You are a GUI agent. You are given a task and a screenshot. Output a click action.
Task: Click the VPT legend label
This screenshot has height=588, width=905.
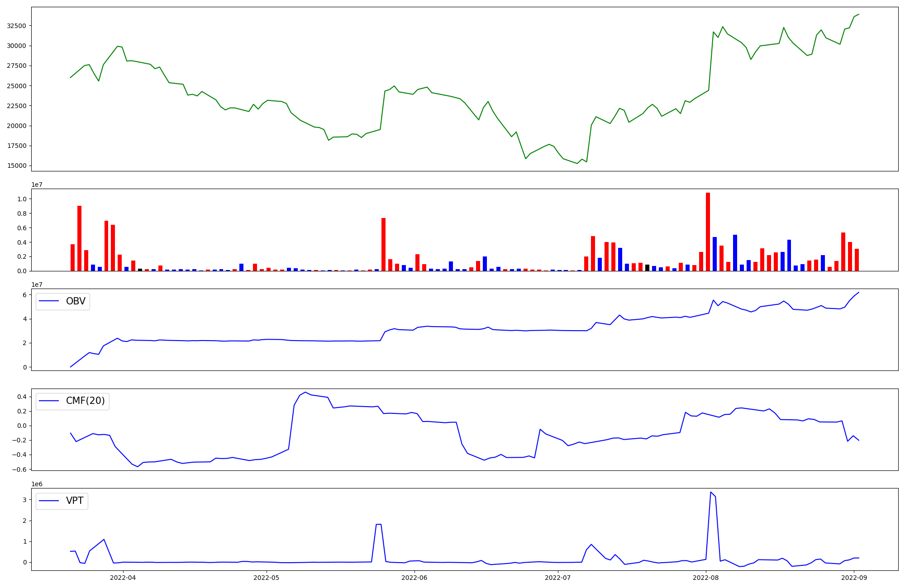tap(75, 501)
